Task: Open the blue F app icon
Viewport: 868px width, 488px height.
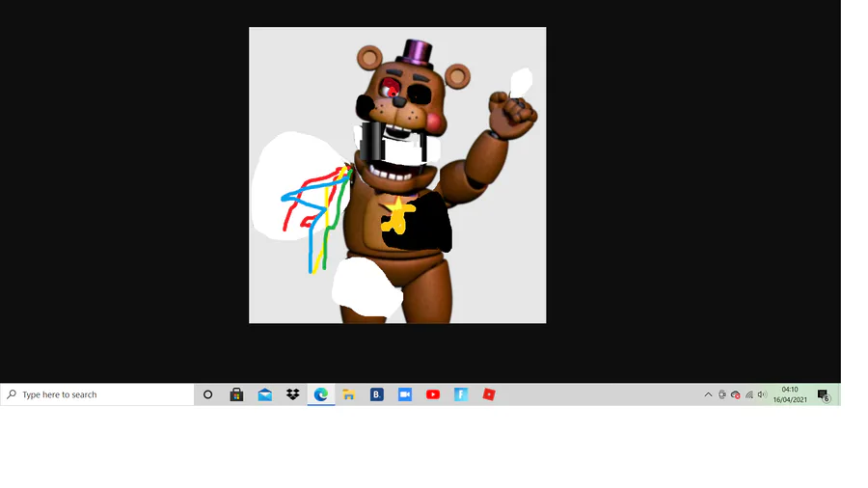Action: click(x=461, y=394)
